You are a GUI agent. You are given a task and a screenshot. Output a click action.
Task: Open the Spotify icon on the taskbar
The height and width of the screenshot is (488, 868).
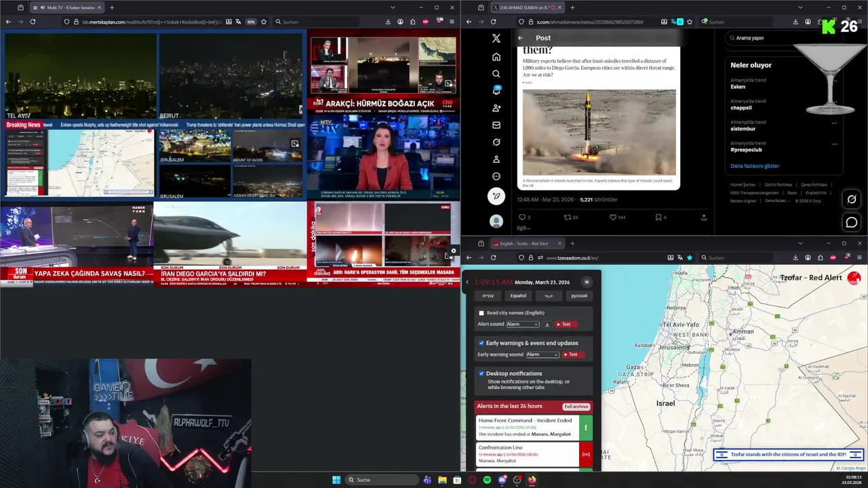point(487,480)
